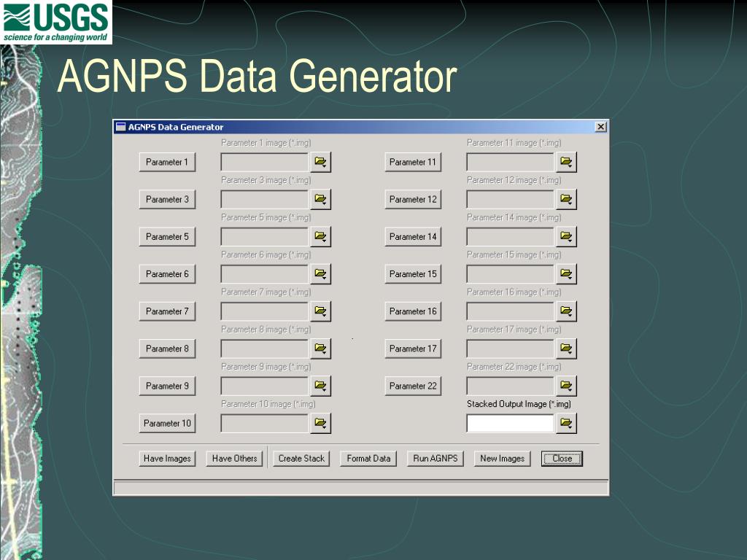The image size is (747, 560).
Task: Browse for Parameter 9 image file
Action: click(x=321, y=386)
